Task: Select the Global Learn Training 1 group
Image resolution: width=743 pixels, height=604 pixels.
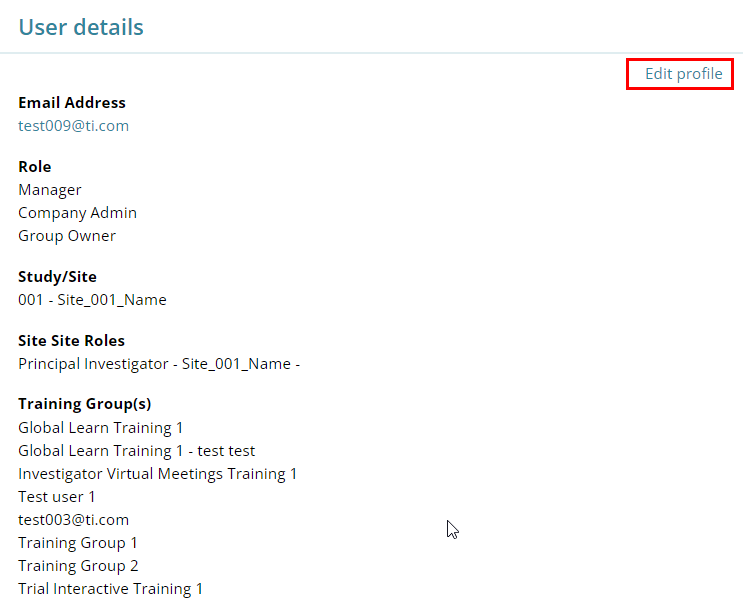Action: click(x=101, y=428)
